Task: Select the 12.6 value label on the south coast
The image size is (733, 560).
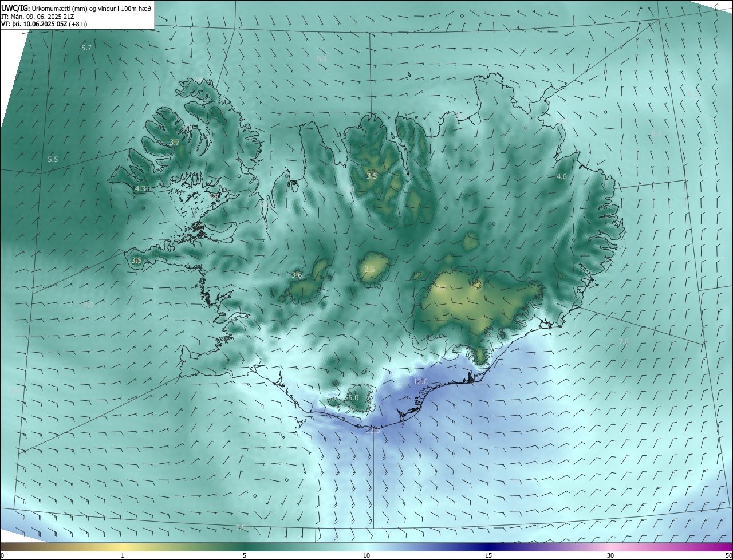Action: click(x=420, y=381)
